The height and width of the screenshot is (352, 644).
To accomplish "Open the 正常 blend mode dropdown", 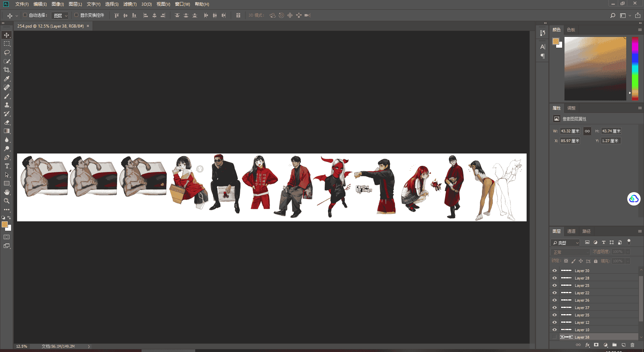I will 570,252.
